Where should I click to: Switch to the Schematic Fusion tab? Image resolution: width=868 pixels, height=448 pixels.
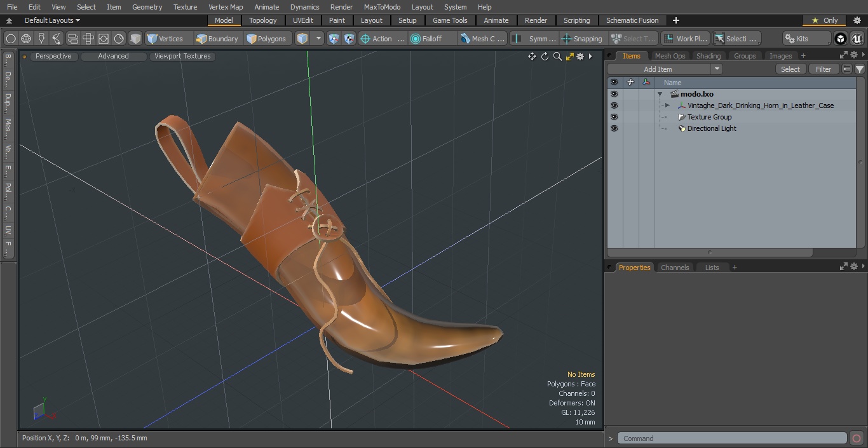tap(632, 20)
